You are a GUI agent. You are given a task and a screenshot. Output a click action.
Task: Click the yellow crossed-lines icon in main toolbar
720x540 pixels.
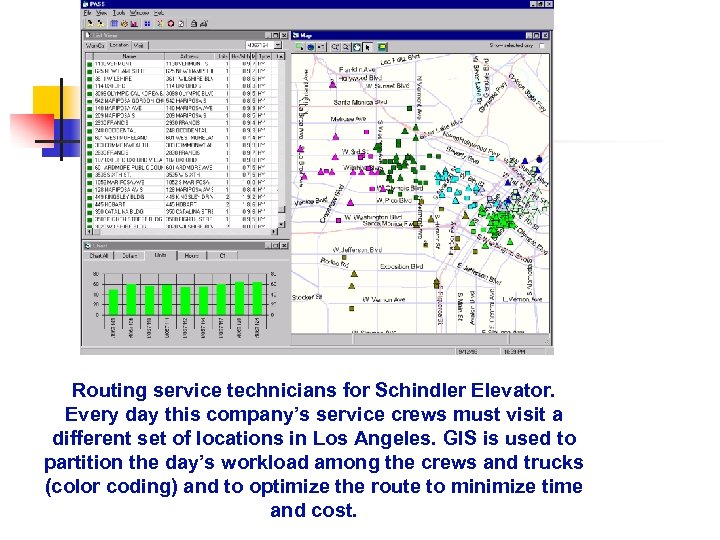pos(160,23)
